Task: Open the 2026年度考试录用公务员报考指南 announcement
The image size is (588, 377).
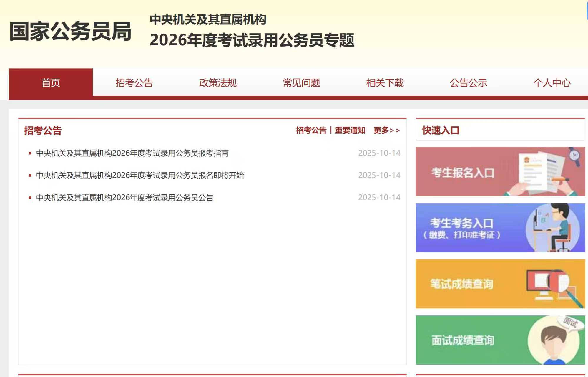Action: 132,153
